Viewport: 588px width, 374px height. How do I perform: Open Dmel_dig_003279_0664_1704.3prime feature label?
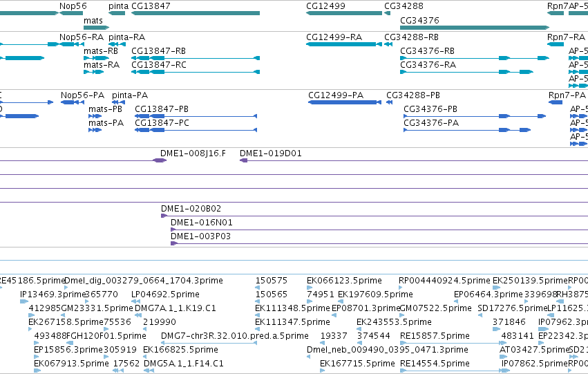pyautogui.click(x=144, y=281)
